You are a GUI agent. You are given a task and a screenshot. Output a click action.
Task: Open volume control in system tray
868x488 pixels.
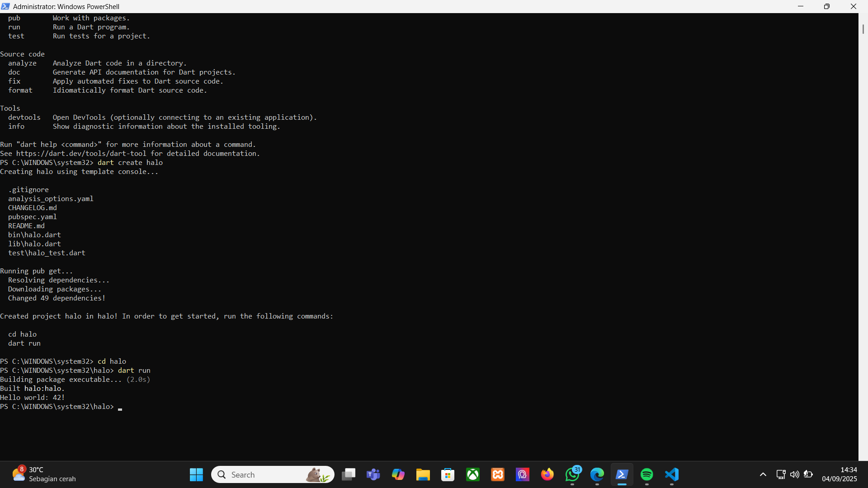coord(794,474)
